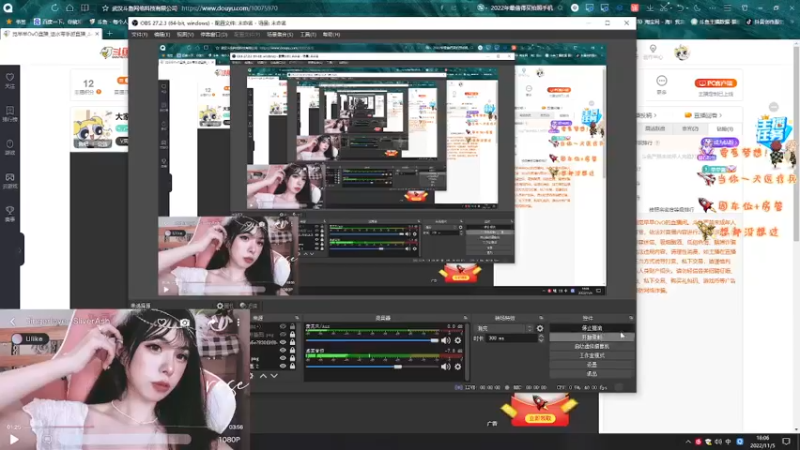
Task: Click camera icon on video overlay
Action: 185,322
